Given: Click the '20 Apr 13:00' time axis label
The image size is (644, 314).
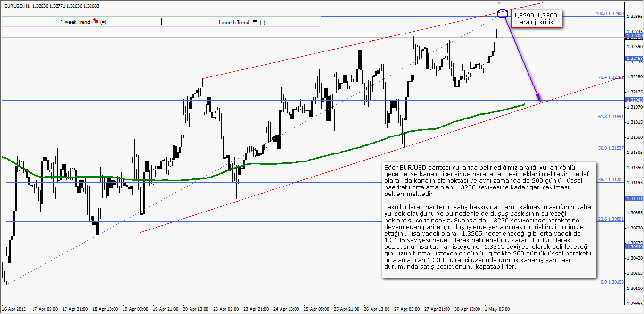Looking at the screenshot, I should pyautogui.click(x=196, y=309).
